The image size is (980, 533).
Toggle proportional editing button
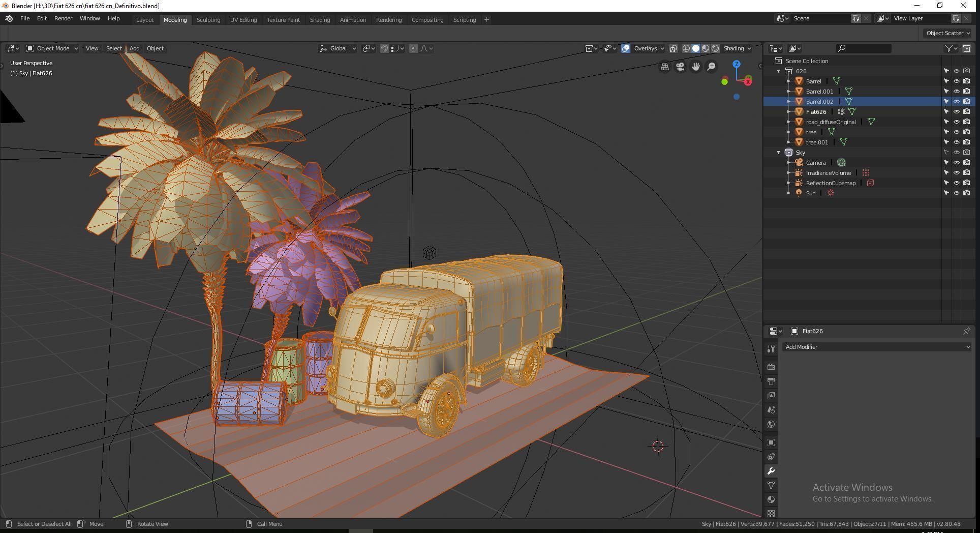click(x=413, y=48)
